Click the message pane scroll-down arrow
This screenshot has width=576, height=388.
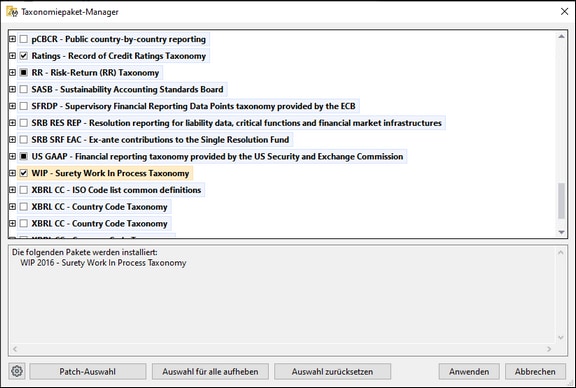click(561, 337)
